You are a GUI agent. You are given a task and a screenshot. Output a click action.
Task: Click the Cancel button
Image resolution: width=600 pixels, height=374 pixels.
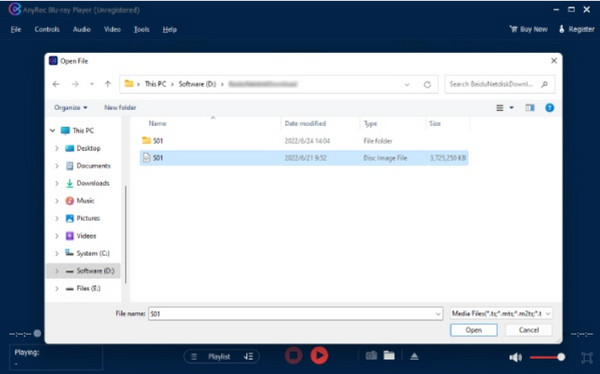click(x=529, y=330)
